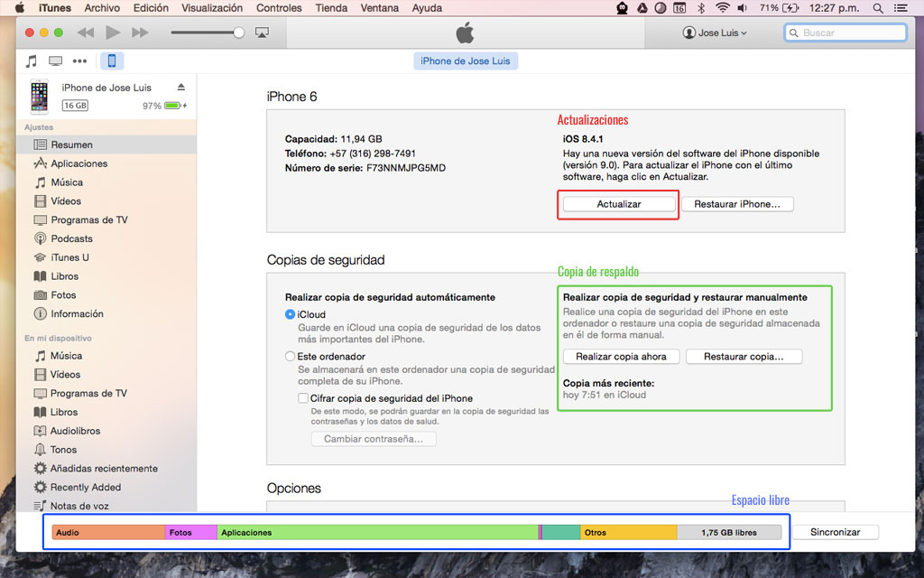This screenshot has width=924, height=578.
Task: Click the Otros segment of the storage bar
Action: tap(629, 533)
